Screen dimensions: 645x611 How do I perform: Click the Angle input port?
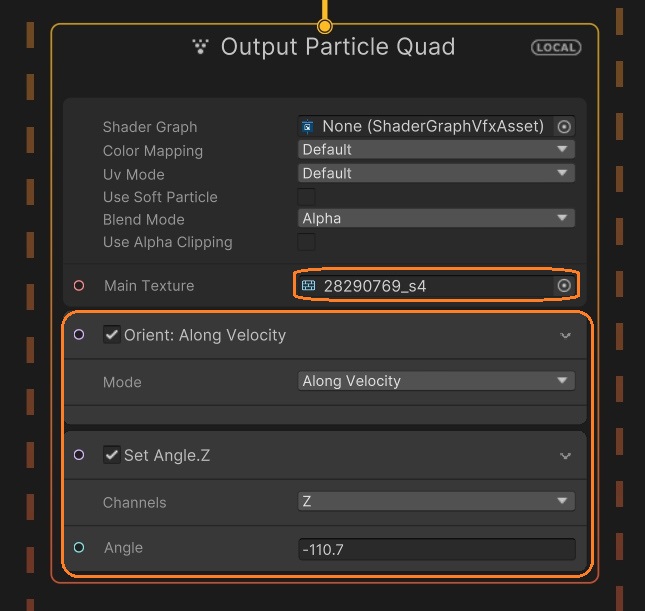pos(79,548)
